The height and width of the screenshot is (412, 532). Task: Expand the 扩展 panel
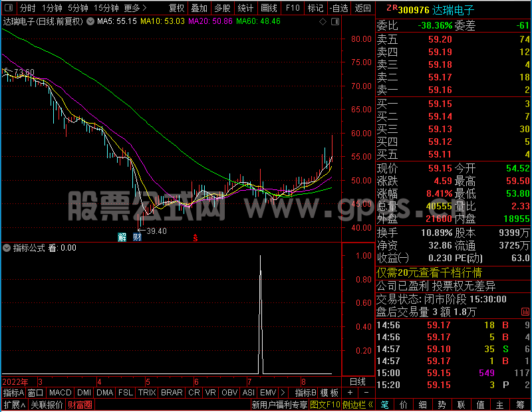15,405
